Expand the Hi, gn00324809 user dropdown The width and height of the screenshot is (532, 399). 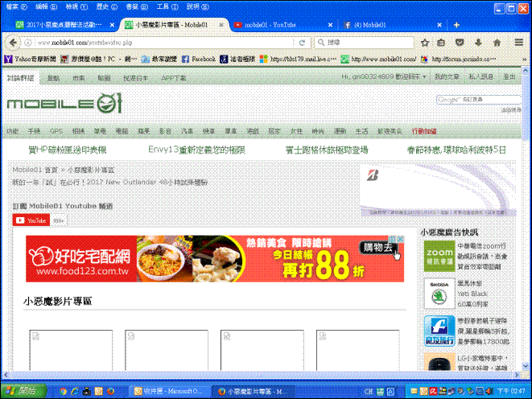pos(384,77)
